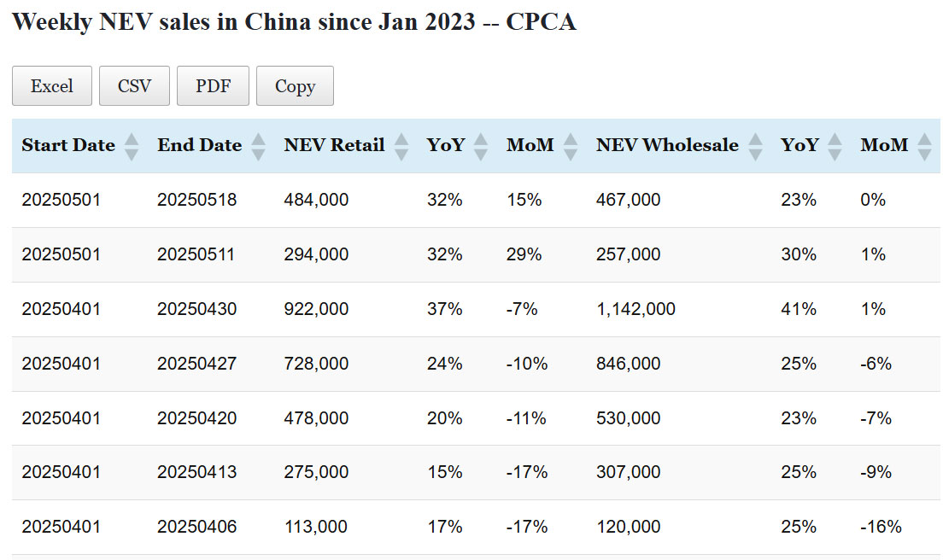The height and width of the screenshot is (560, 943).
Task: Click the Weekly NEV sales page heading
Action: click(x=294, y=22)
